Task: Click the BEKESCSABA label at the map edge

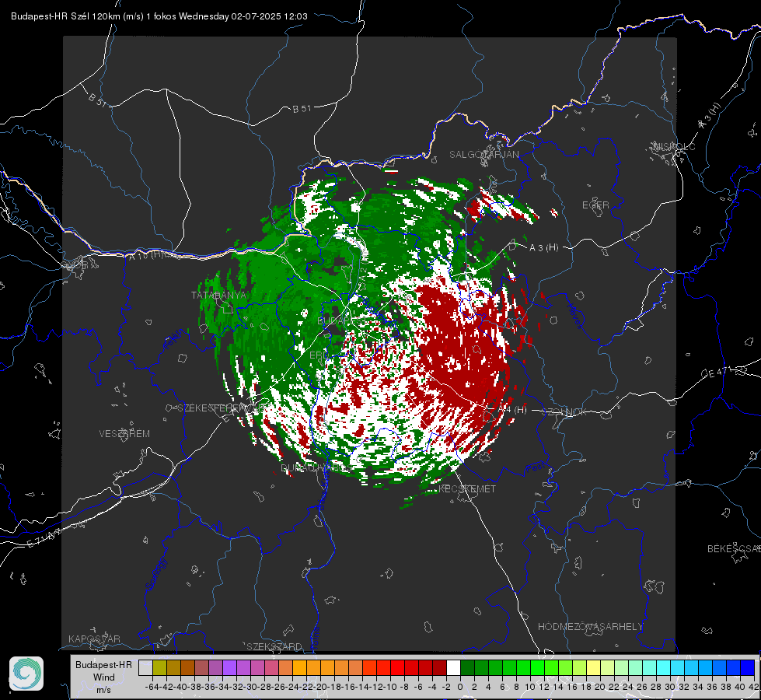Action: 734,549
